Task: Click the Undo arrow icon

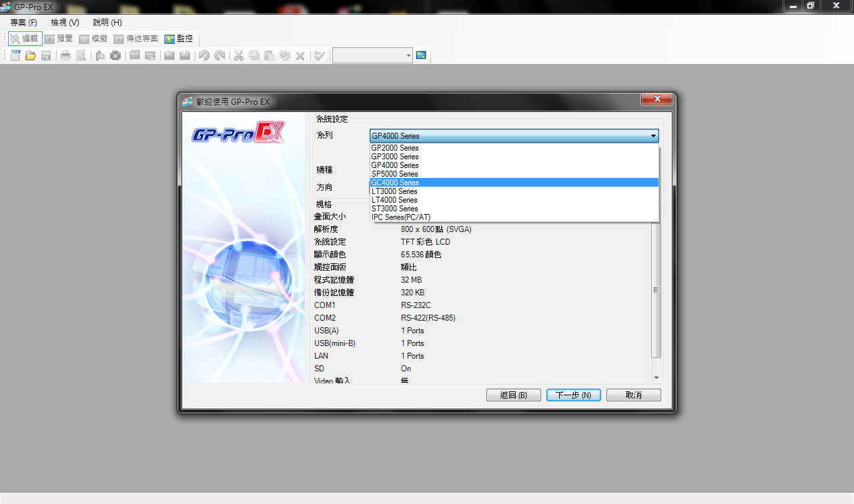Action: click(204, 55)
